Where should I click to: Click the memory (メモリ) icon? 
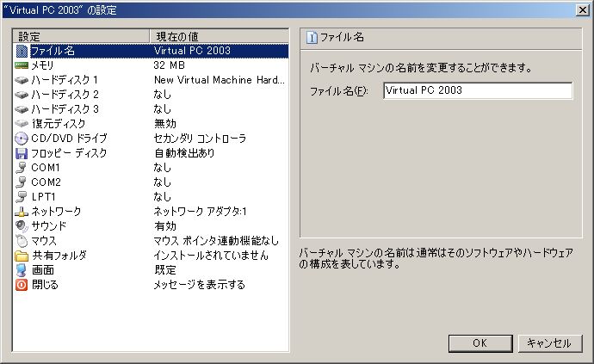(x=22, y=65)
